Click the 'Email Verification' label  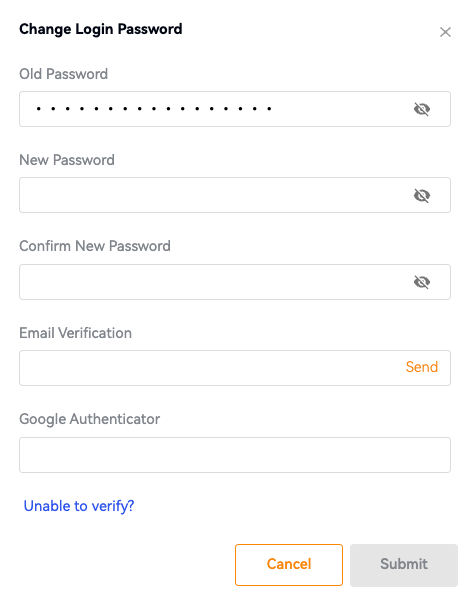75,333
